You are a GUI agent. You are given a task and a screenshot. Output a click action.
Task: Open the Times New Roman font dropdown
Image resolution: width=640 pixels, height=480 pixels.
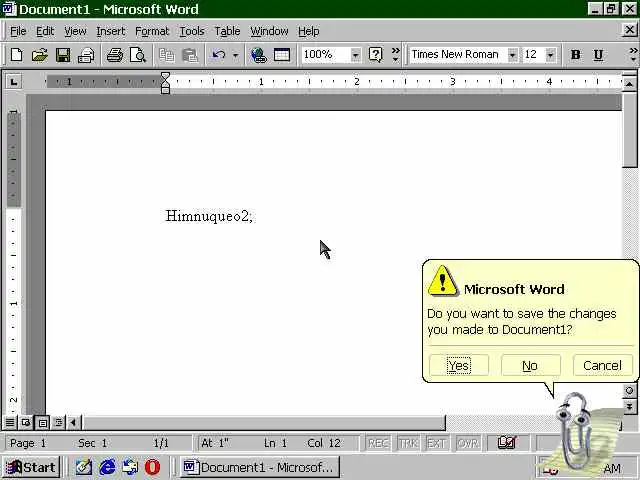pyautogui.click(x=512, y=55)
